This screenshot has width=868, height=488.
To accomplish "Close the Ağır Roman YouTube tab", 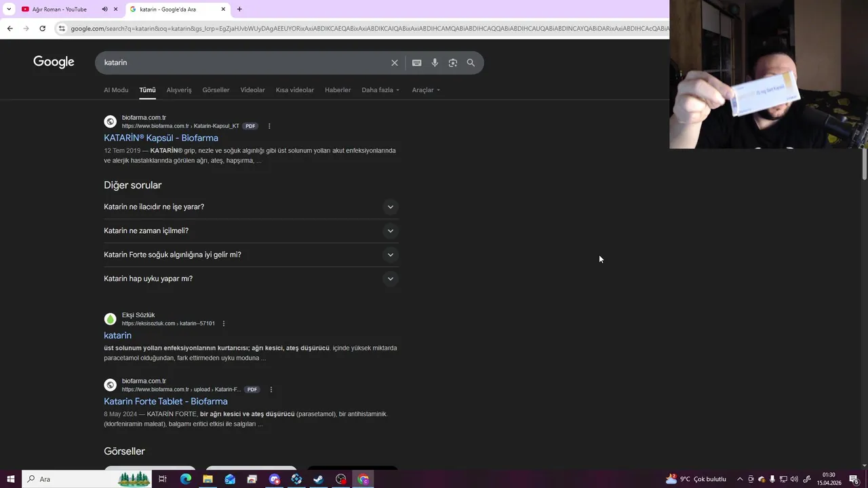I will coord(115,9).
